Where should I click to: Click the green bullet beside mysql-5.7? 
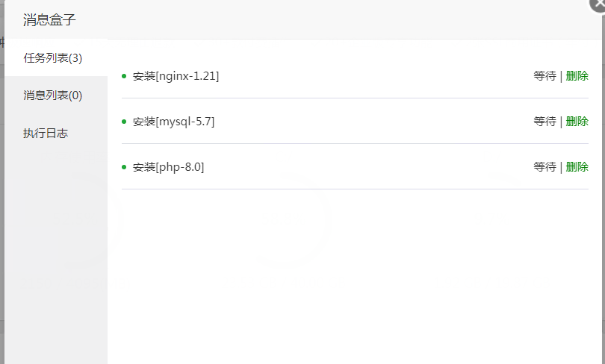click(x=124, y=122)
